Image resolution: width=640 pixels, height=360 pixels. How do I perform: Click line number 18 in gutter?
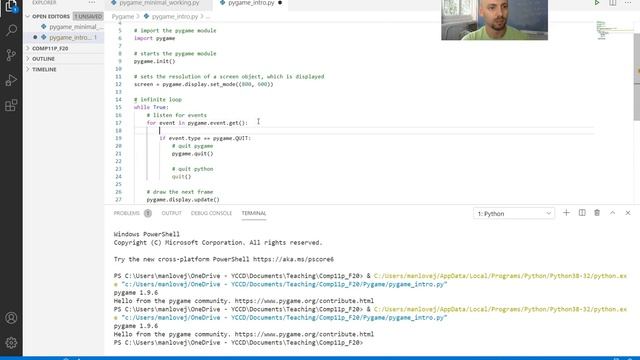pyautogui.click(x=118, y=131)
